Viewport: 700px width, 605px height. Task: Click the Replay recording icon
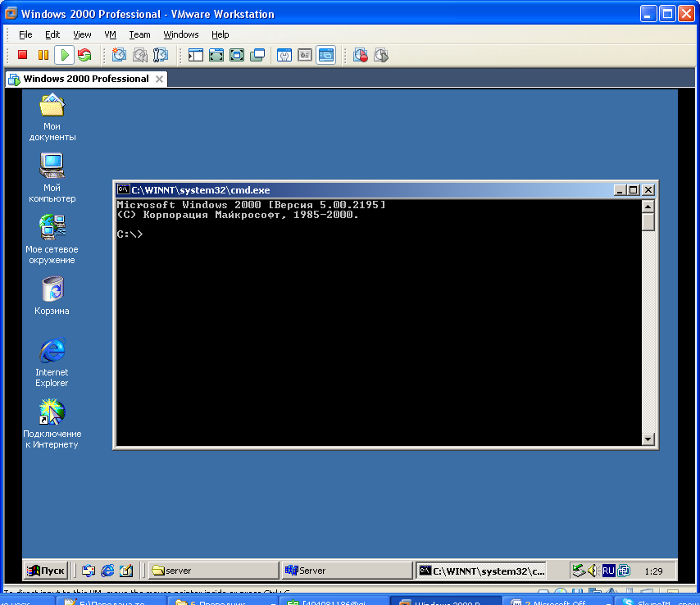(x=381, y=55)
